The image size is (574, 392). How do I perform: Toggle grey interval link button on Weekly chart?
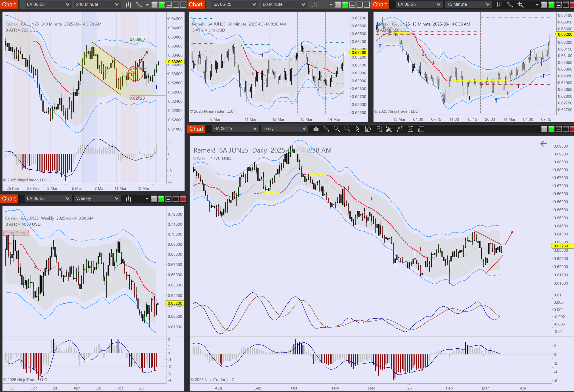pos(154,199)
